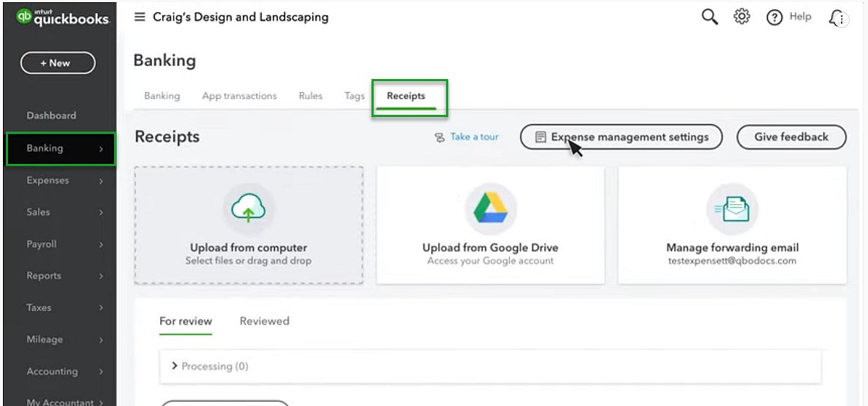
Task: Click the Help text label
Action: tap(801, 17)
